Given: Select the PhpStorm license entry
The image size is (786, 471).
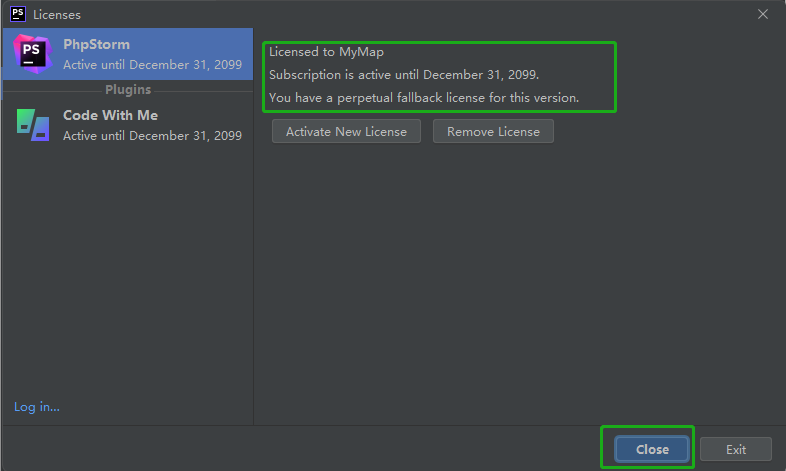Looking at the screenshot, I should tap(128, 54).
